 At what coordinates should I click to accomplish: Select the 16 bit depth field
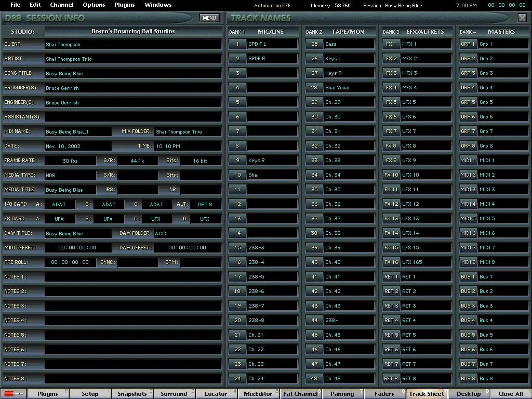pyautogui.click(x=201, y=161)
